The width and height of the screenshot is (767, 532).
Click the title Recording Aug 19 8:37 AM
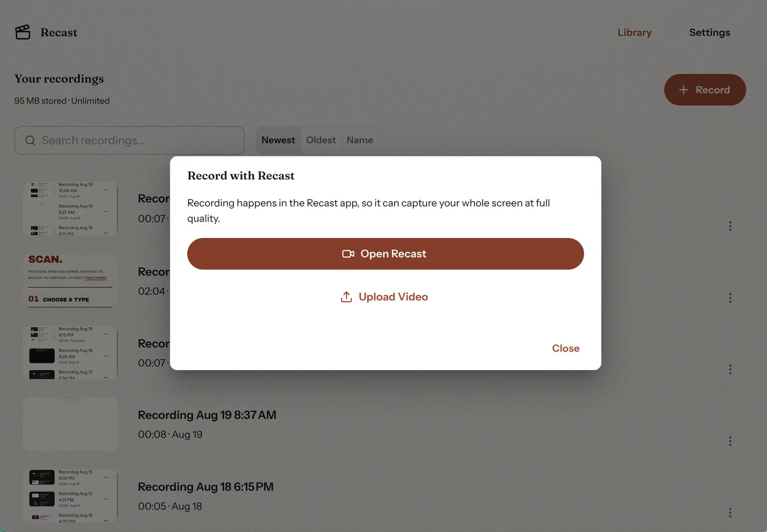[x=207, y=415]
